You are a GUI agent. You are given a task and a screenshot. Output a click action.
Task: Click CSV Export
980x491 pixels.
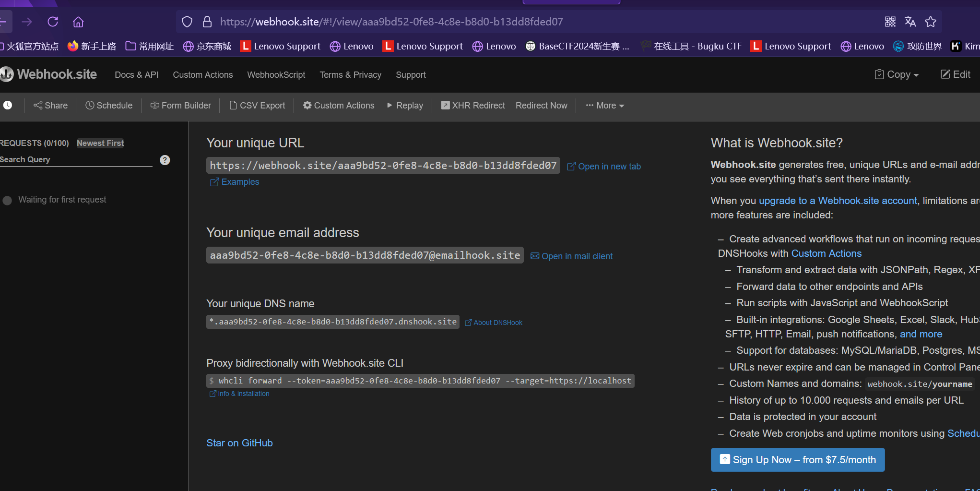tap(257, 105)
